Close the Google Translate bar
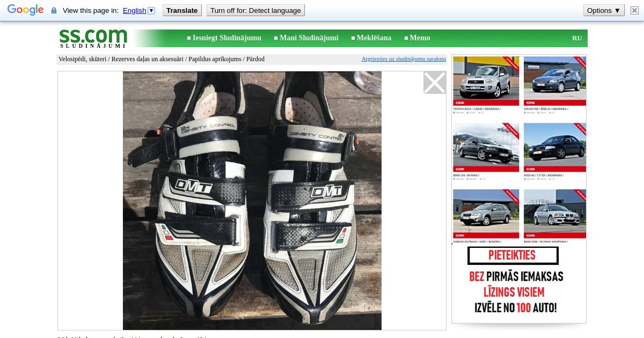 click(634, 10)
